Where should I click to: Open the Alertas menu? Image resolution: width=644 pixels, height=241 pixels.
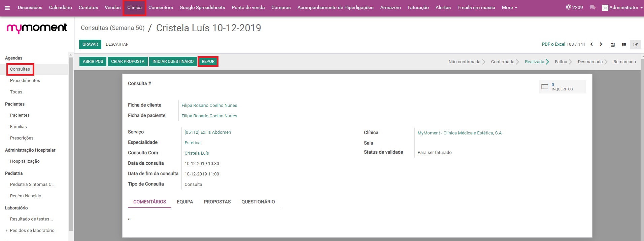[x=443, y=7]
